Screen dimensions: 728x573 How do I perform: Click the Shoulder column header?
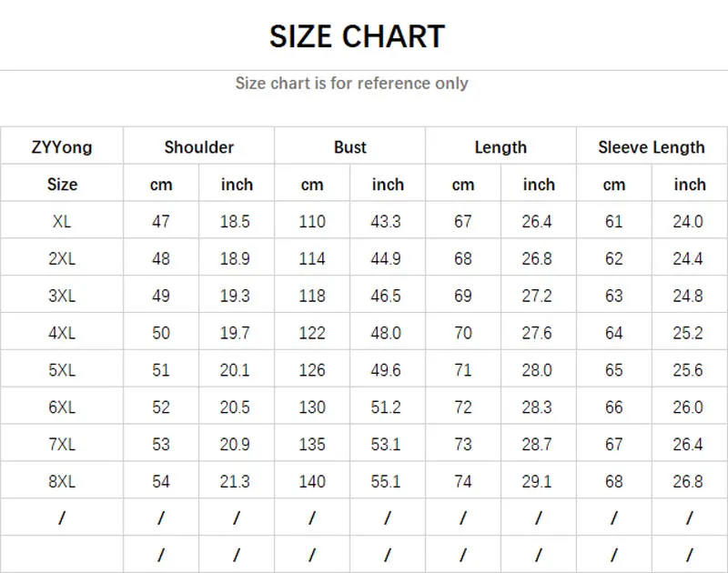198,147
